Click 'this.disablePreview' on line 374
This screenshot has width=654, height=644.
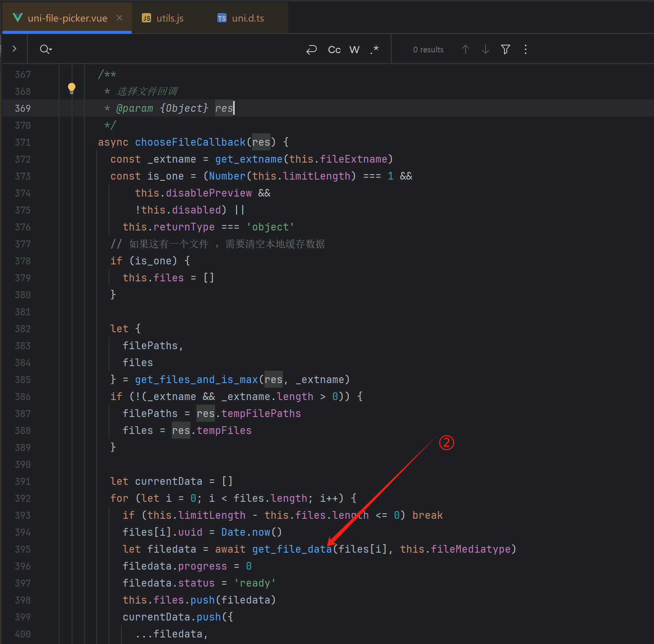coord(193,193)
